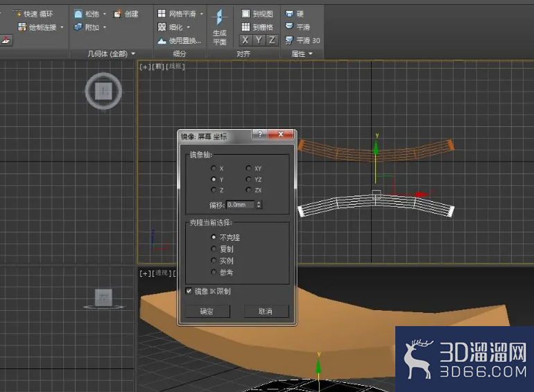Click the green Y axis gizmo arrow
The height and width of the screenshot is (392, 534).
(376, 148)
